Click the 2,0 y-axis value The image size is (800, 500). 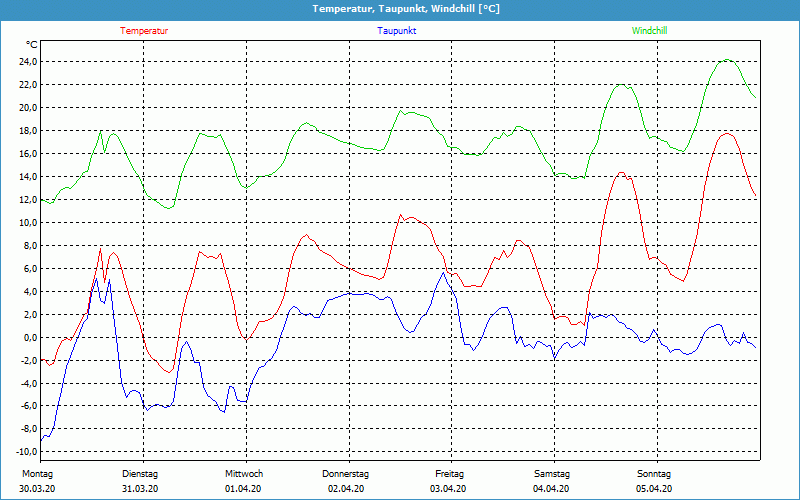point(30,314)
